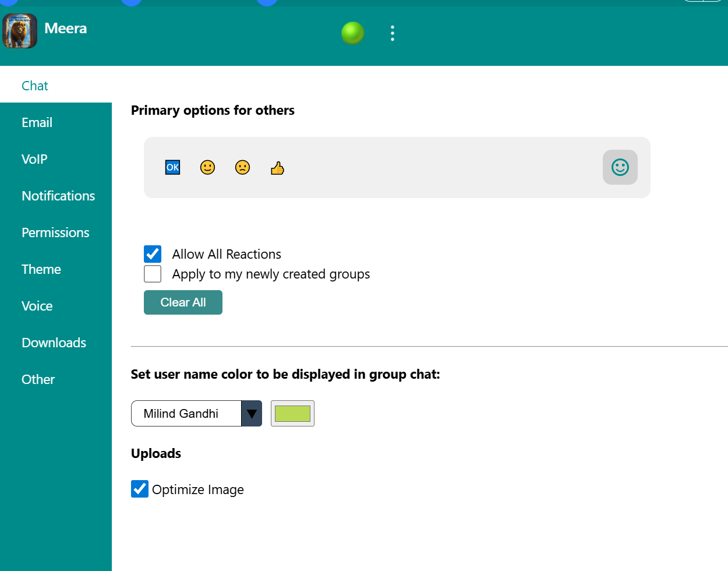Click the dropdown arrow next to Milind Gandhi

pyautogui.click(x=252, y=413)
